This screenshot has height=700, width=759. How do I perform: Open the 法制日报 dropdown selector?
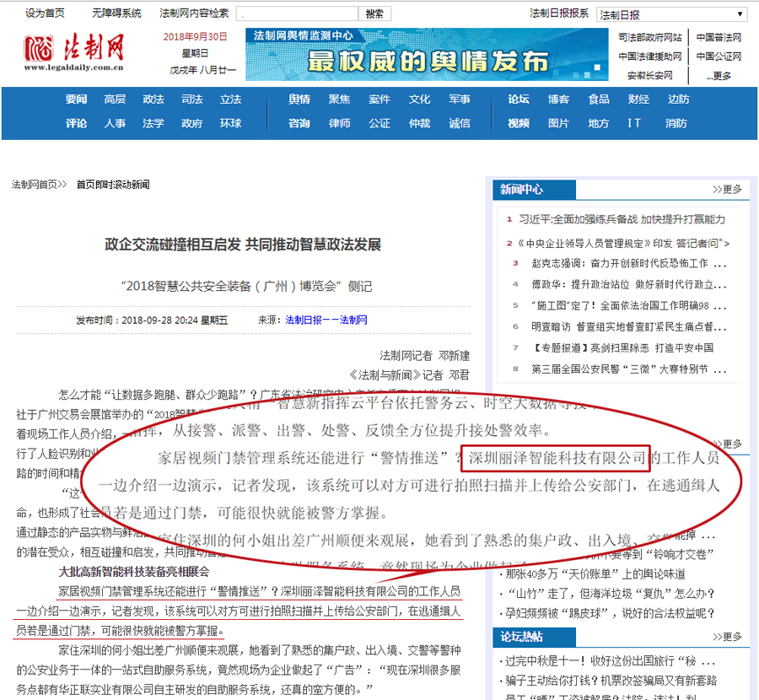(x=672, y=14)
